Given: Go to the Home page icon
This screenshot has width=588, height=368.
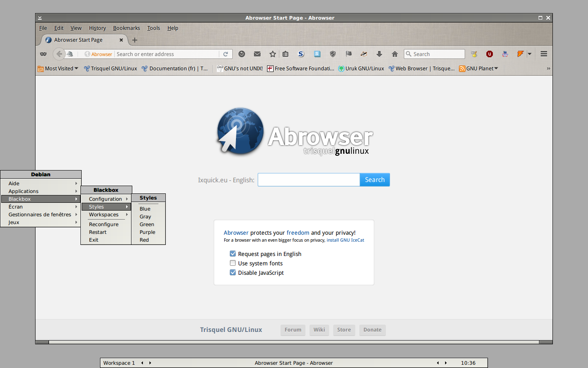Looking at the screenshot, I should click(395, 54).
